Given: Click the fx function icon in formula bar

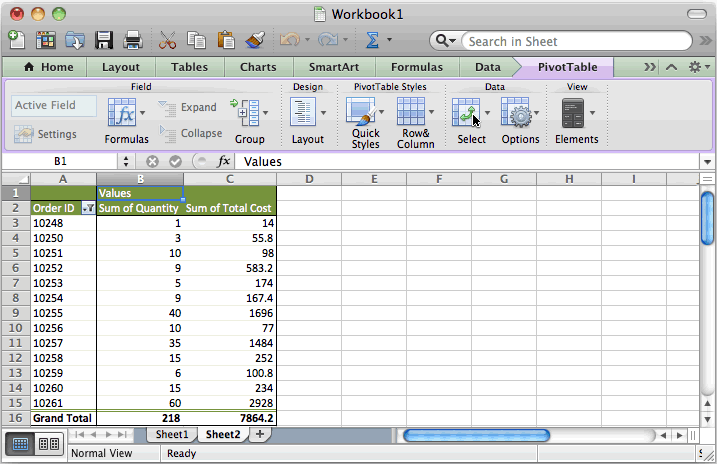Looking at the screenshot, I should click(223, 161).
